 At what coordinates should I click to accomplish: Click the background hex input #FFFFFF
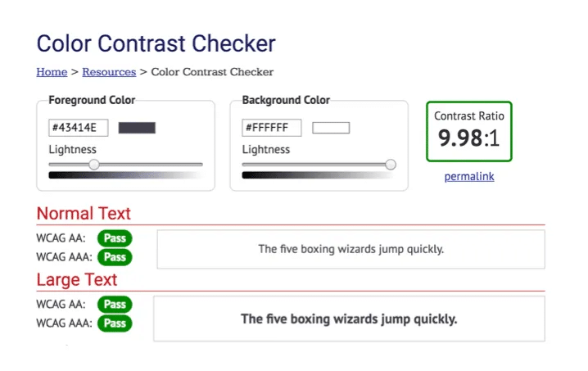click(272, 128)
